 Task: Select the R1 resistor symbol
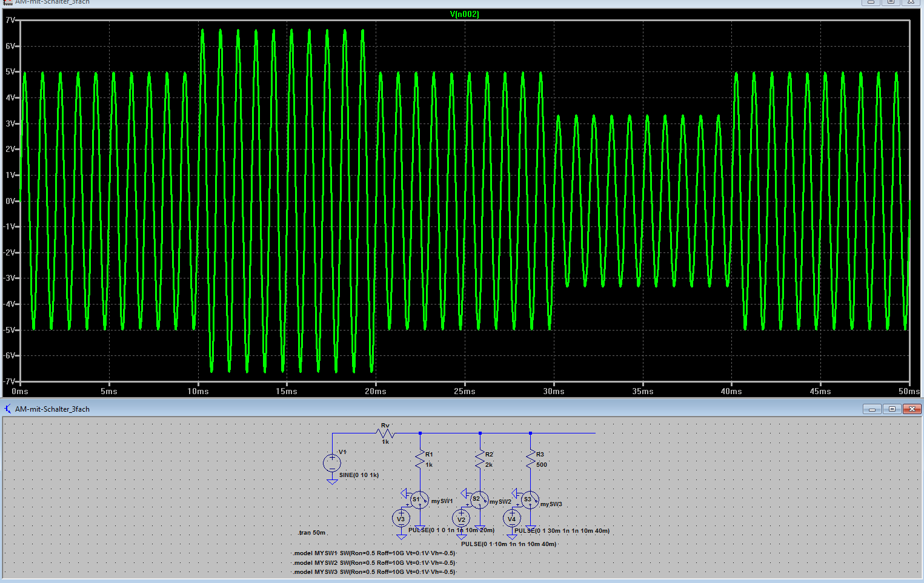420,459
